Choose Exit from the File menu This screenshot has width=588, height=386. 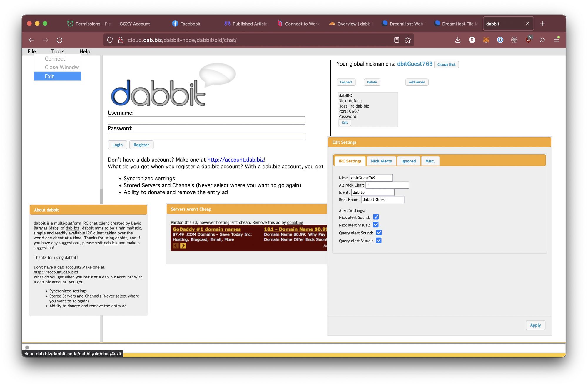point(57,76)
